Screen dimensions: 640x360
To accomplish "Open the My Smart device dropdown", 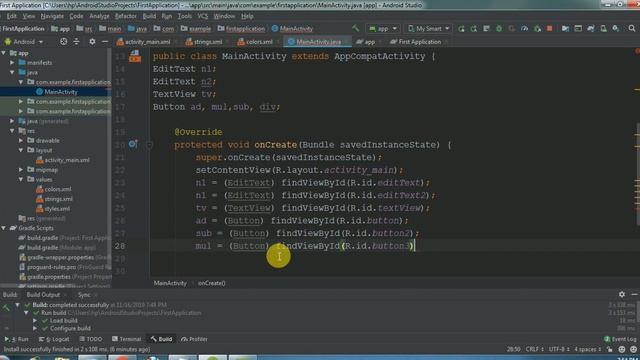I will [428, 29].
